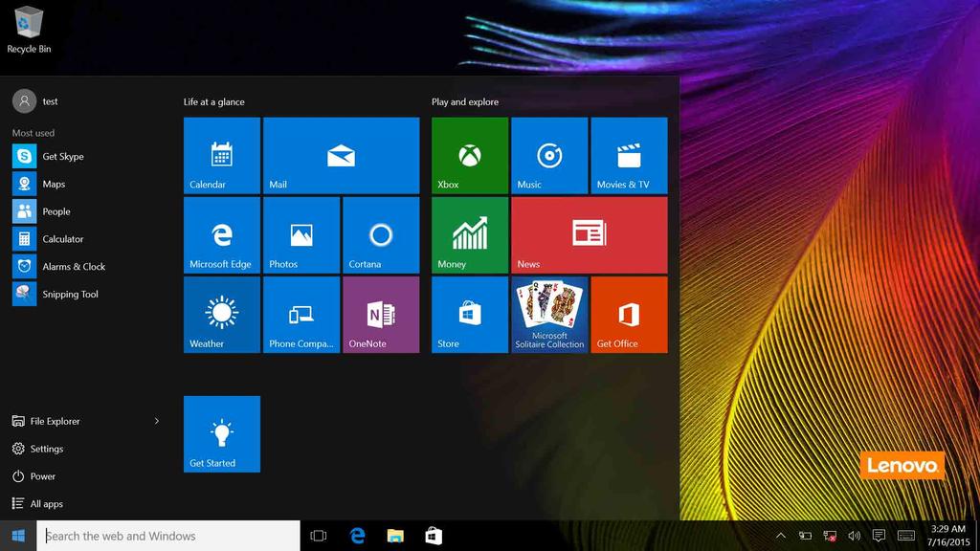Open the Cortana tile
Viewport: 980px width, 551px height.
point(381,235)
